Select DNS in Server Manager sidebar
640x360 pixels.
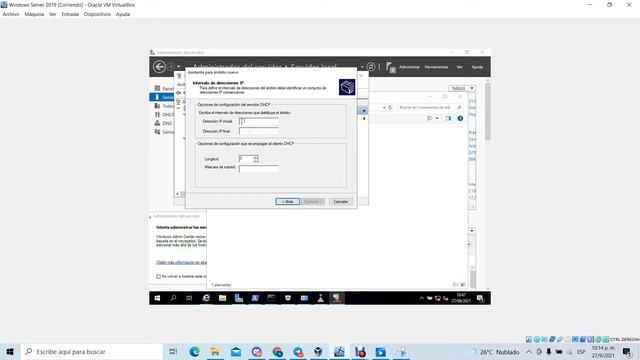pyautogui.click(x=163, y=123)
